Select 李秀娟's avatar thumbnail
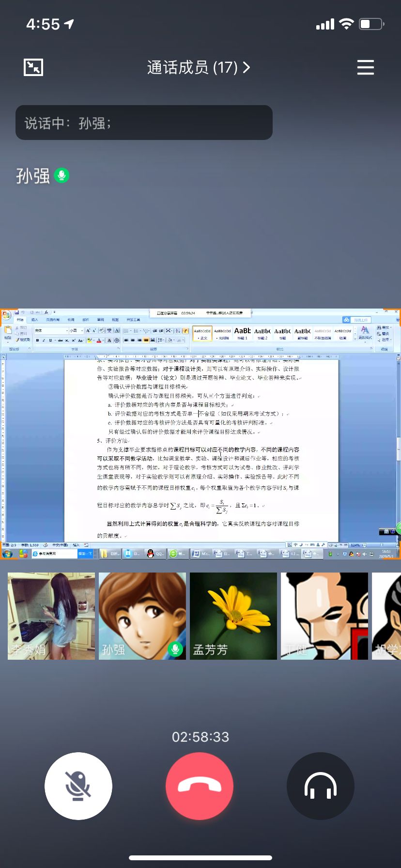The height and width of the screenshot is (868, 401). (x=51, y=616)
